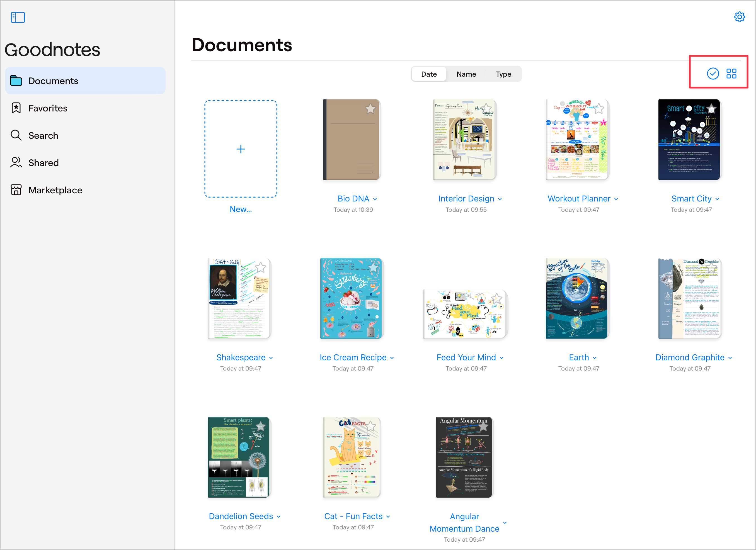This screenshot has height=550, width=756.
Task: Sort documents by Type tab
Action: 503,74
